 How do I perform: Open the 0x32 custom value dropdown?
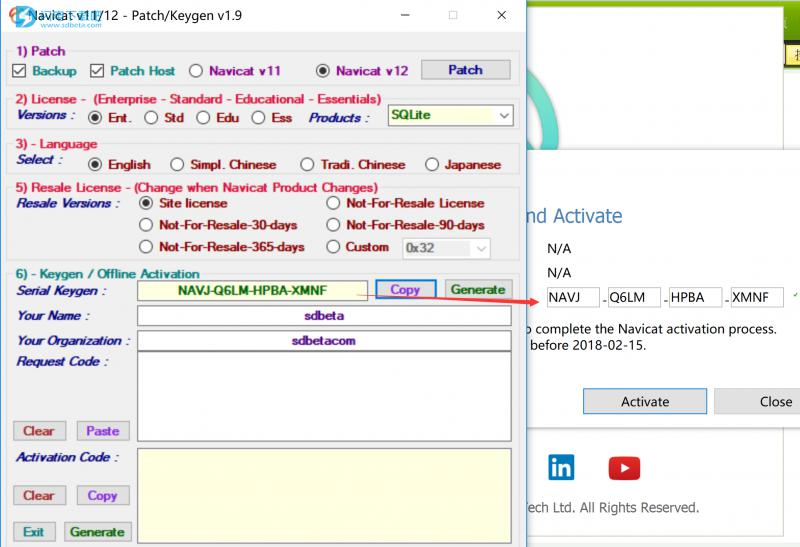[x=446, y=248]
